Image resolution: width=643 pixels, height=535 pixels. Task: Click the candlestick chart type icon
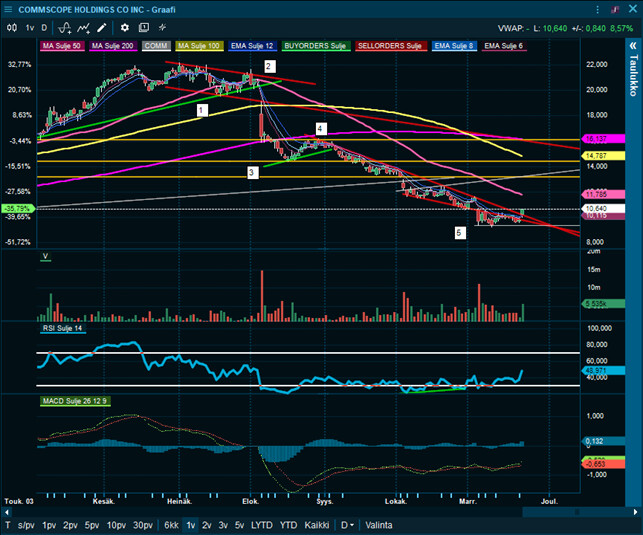(x=10, y=27)
